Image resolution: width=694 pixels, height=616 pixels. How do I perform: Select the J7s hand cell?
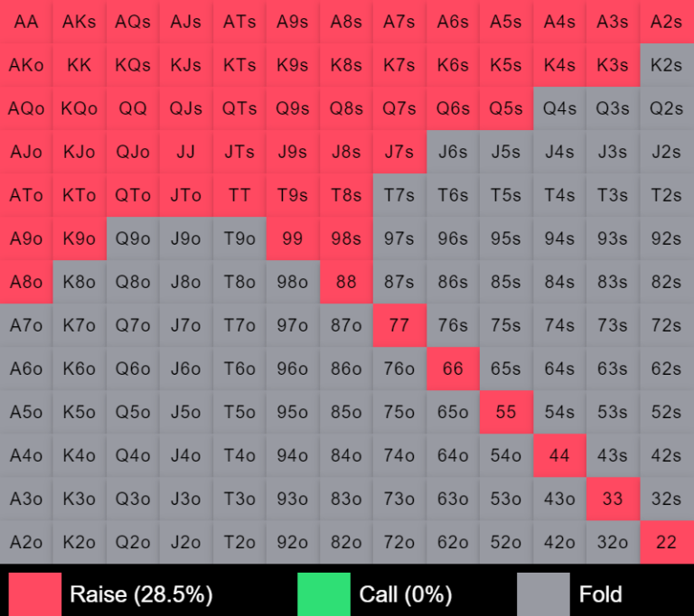pyautogui.click(x=399, y=152)
